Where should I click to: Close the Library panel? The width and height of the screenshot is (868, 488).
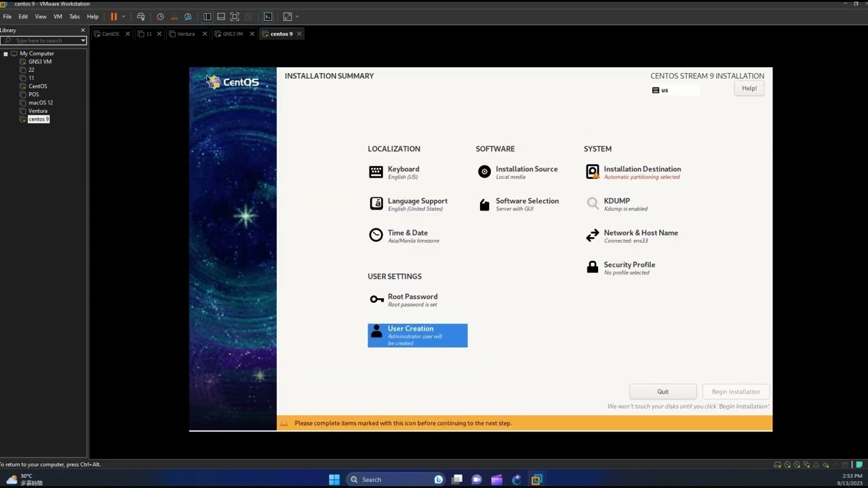pos(83,30)
